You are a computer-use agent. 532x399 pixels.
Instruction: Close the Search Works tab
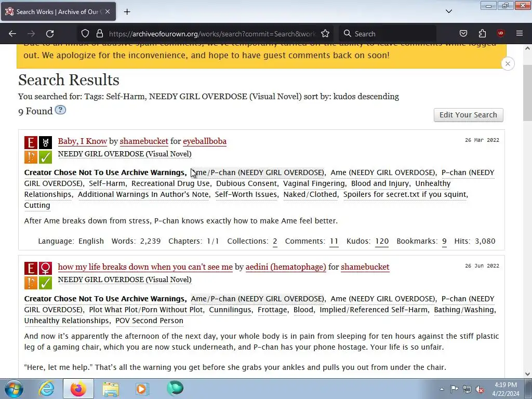[x=108, y=11]
